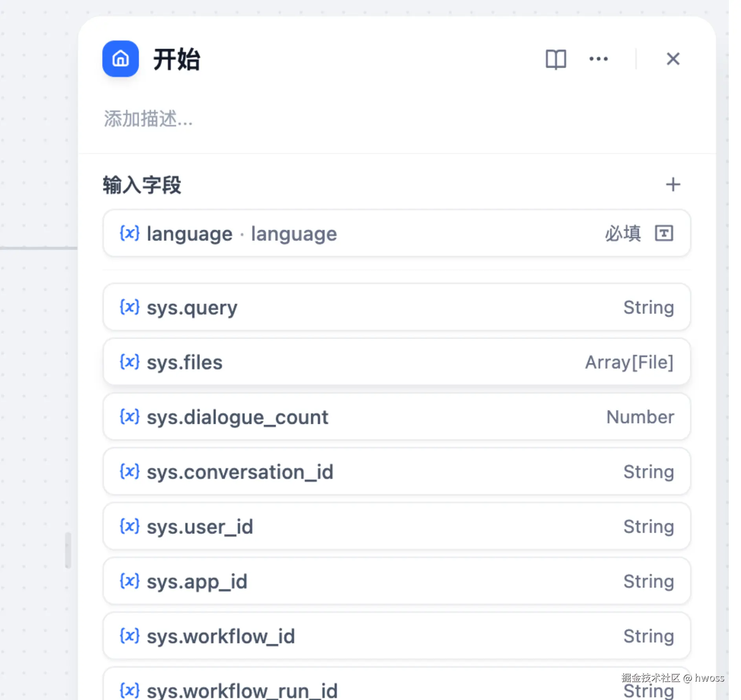741x700 pixels.
Task: Open the help docs book icon
Action: (556, 59)
